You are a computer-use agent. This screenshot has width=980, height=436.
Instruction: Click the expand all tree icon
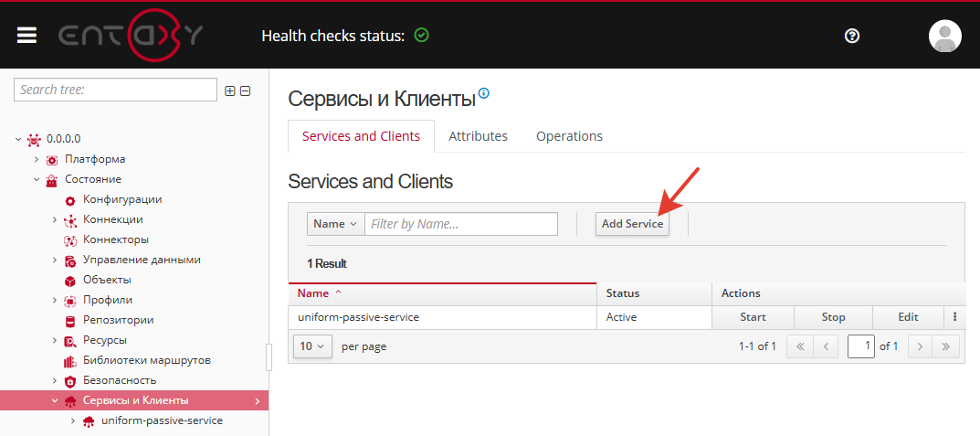point(230,90)
